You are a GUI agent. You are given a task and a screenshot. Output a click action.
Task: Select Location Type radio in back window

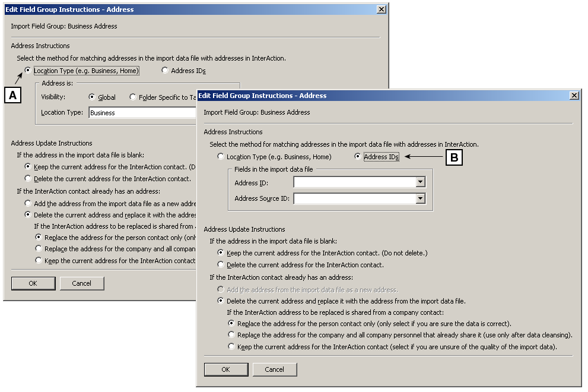point(28,70)
